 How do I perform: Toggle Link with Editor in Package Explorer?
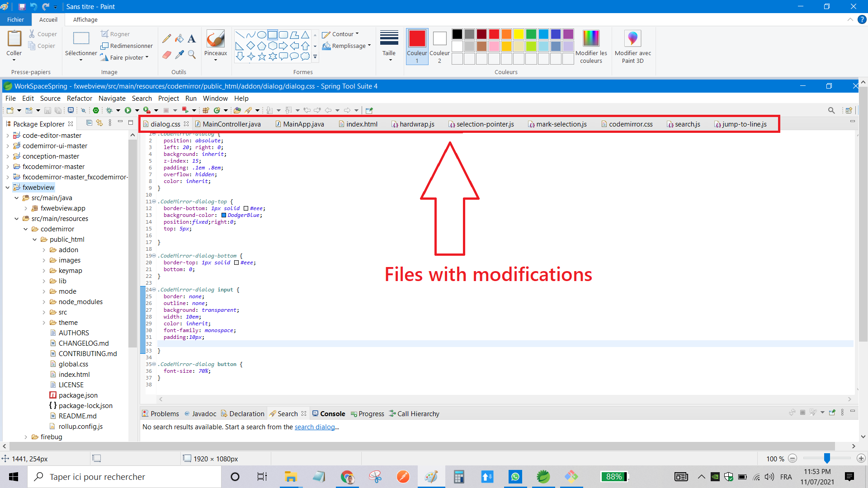click(99, 123)
